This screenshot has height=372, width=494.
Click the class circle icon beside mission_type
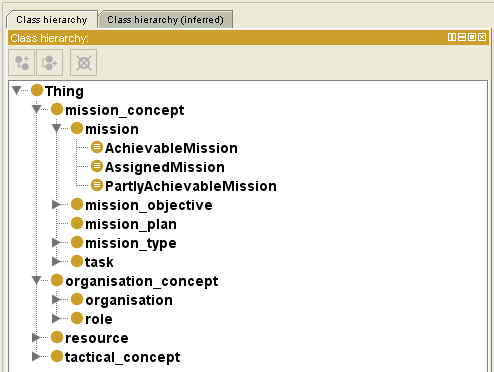(x=77, y=242)
